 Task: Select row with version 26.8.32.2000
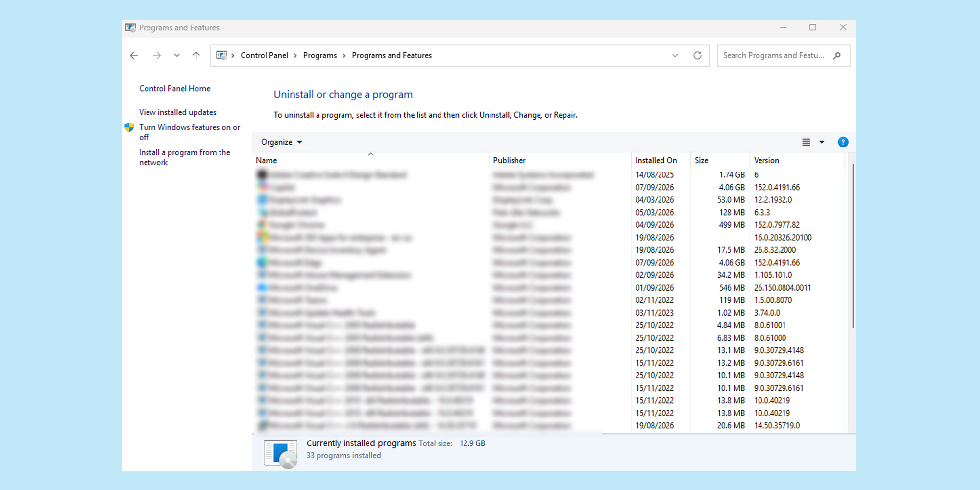tap(549, 250)
